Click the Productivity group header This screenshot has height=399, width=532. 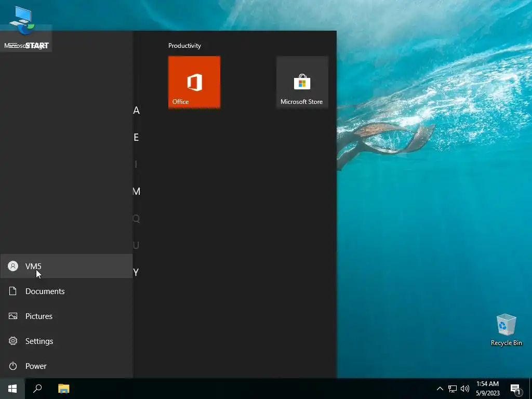184,46
